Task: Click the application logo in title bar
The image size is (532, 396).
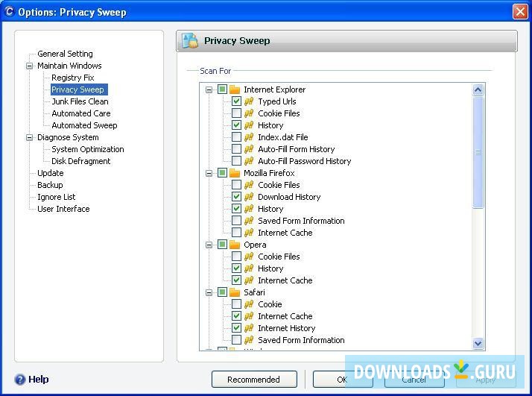Action: (9, 11)
